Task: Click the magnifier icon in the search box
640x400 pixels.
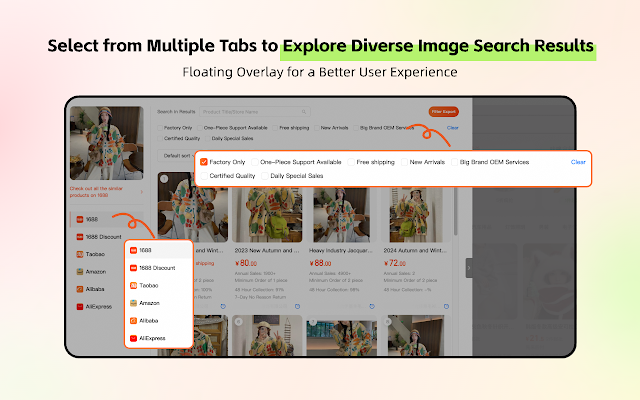Action: pyautogui.click(x=304, y=111)
